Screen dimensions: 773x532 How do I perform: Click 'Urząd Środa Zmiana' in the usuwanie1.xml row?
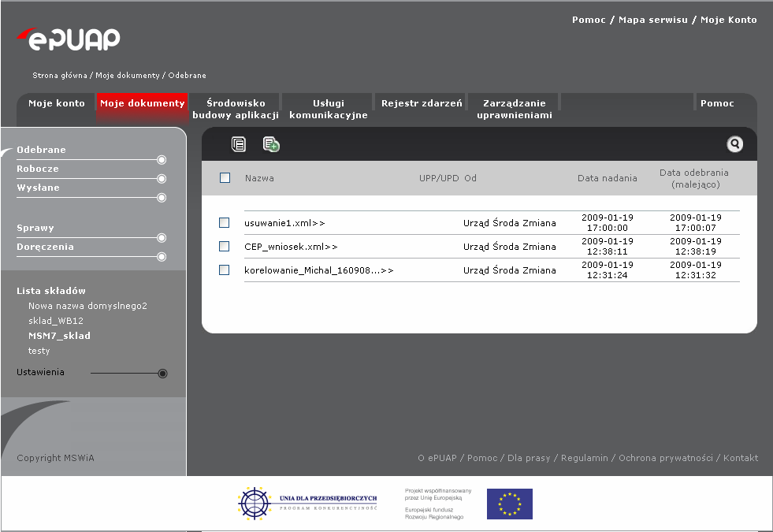510,223
